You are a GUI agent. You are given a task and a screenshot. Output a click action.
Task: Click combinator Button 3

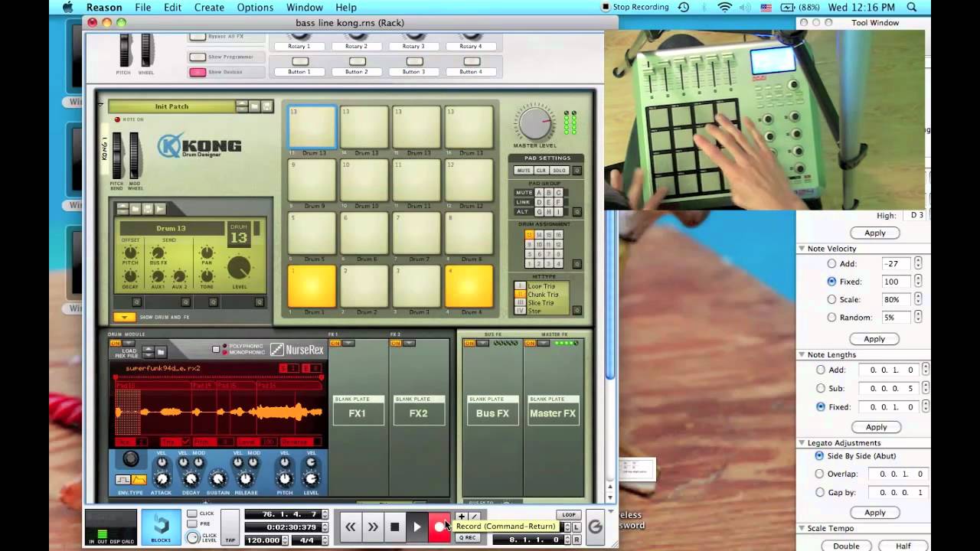point(414,61)
